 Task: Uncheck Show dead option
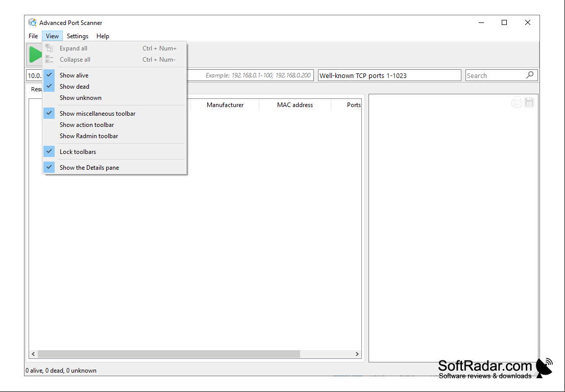[115, 86]
